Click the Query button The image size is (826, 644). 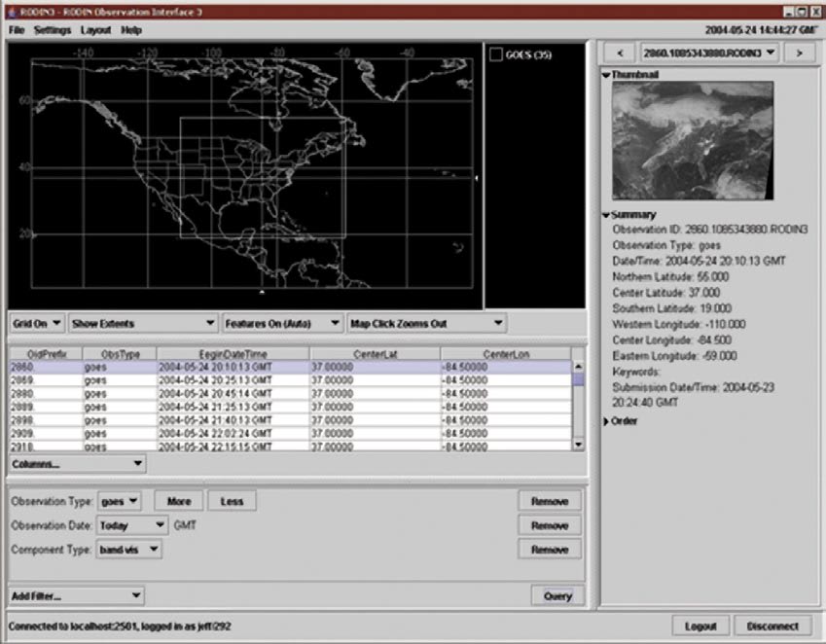point(557,596)
